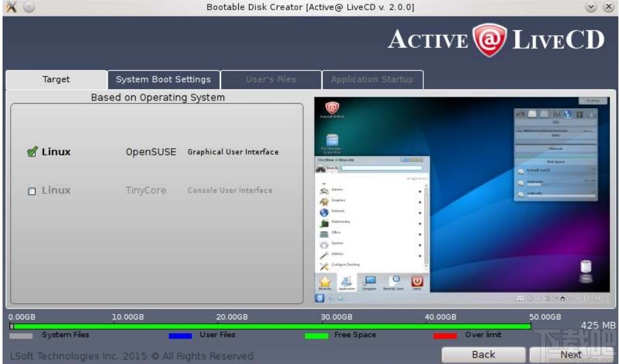Click the '425 MB' size value
619x364 pixels.
(x=598, y=325)
